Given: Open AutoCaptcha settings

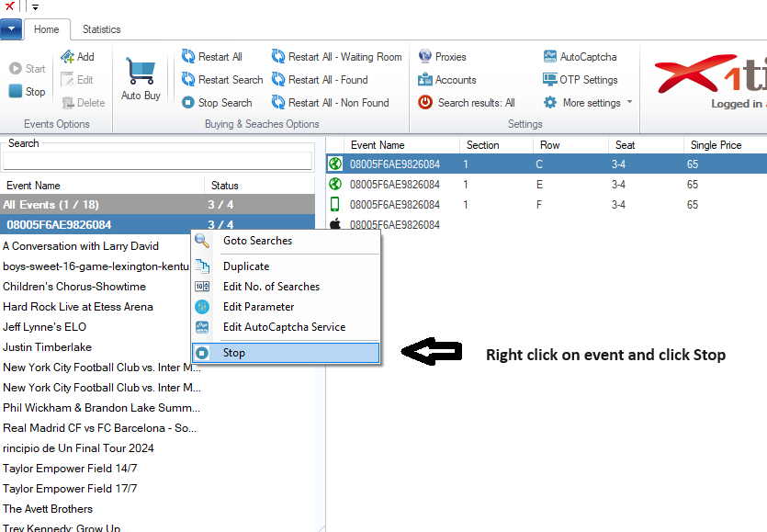Looking at the screenshot, I should 580,57.
